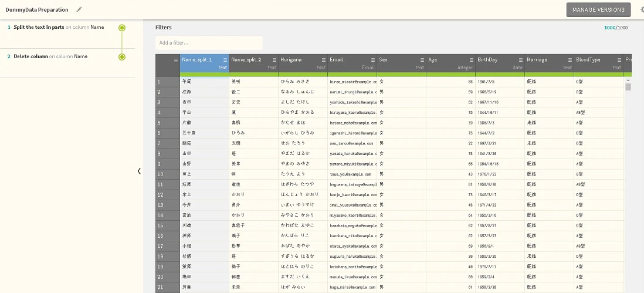Screen dimensions: 644x293
Task: Open the Hurigana column menu icon
Action: 324,59
